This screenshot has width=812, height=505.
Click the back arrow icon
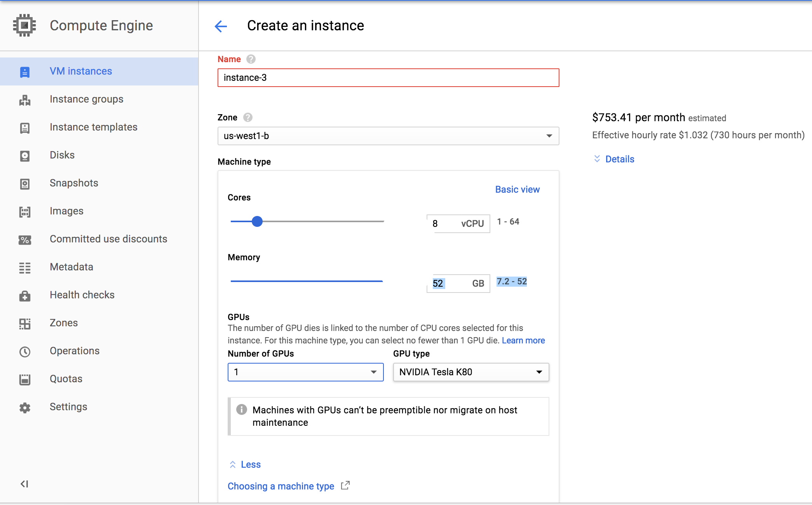point(221,26)
